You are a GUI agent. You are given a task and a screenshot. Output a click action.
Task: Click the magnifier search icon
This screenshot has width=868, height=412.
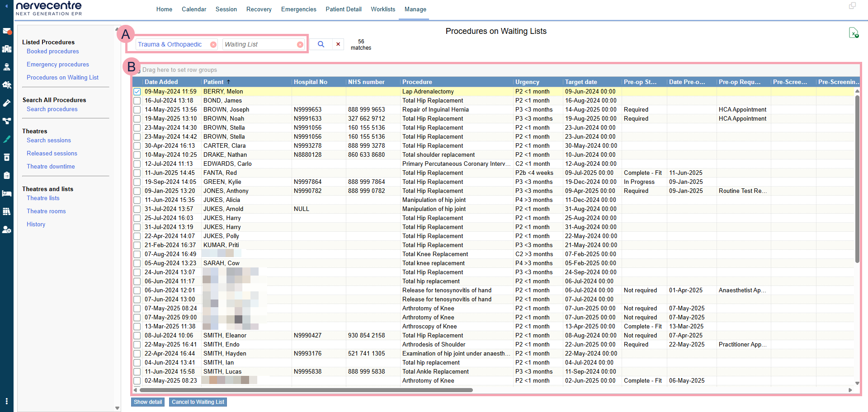coord(321,44)
